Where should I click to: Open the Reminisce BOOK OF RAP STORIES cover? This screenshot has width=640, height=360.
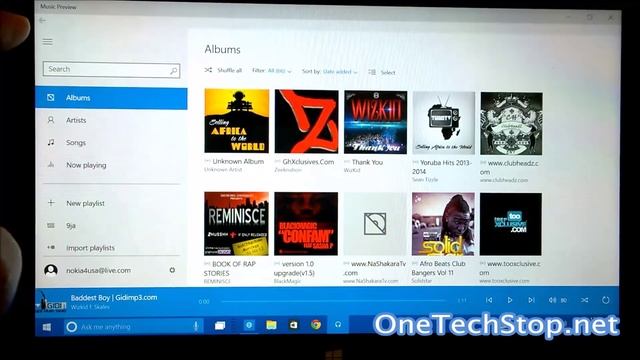tap(236, 224)
